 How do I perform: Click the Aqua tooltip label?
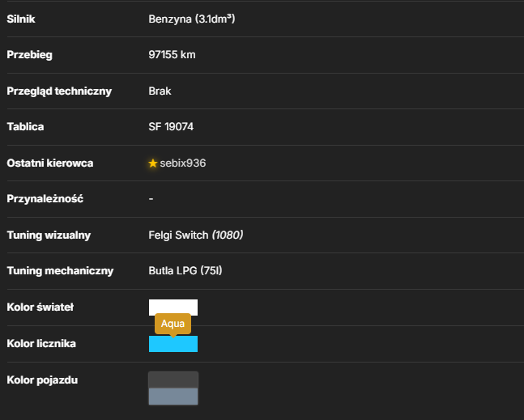pos(173,324)
